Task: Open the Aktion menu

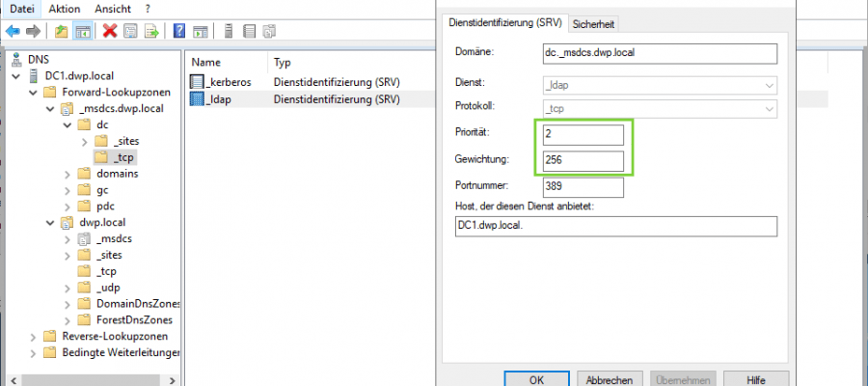Action: [x=64, y=8]
